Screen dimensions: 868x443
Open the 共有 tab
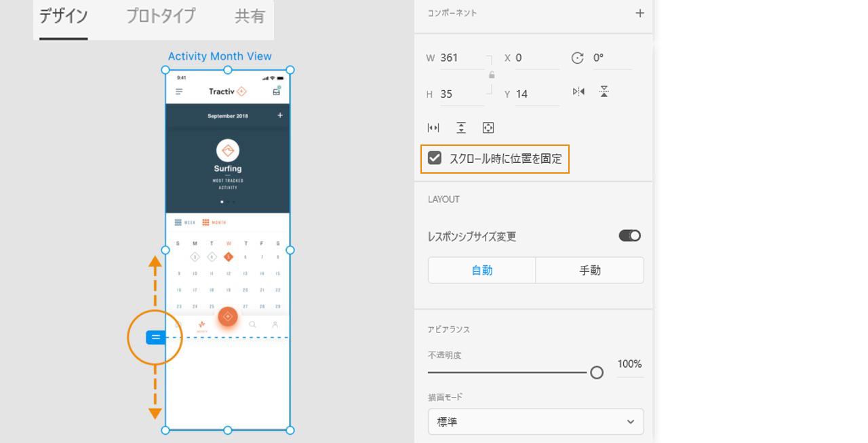[249, 17]
